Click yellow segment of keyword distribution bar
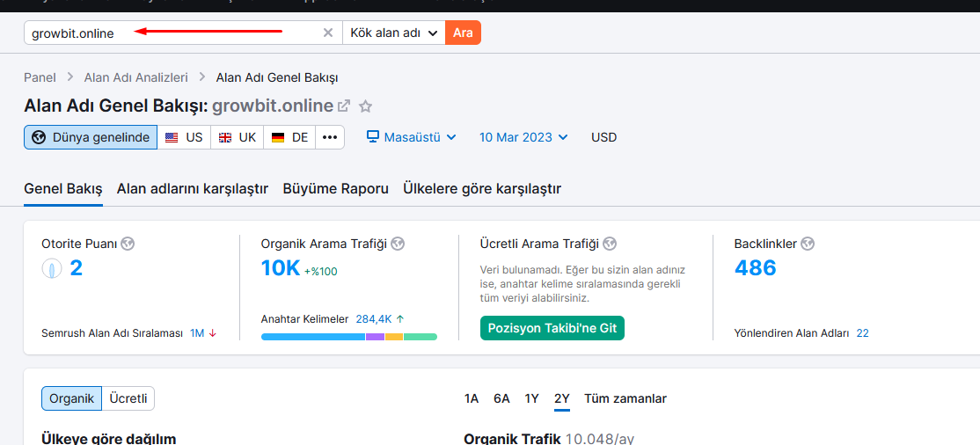Screen dimensions: 980x445 (x=394, y=337)
